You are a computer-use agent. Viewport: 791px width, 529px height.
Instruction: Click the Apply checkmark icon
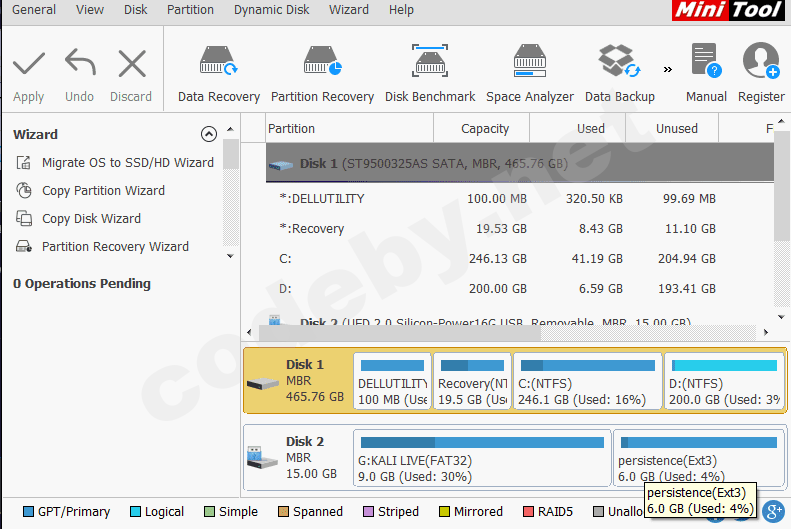[x=29, y=64]
